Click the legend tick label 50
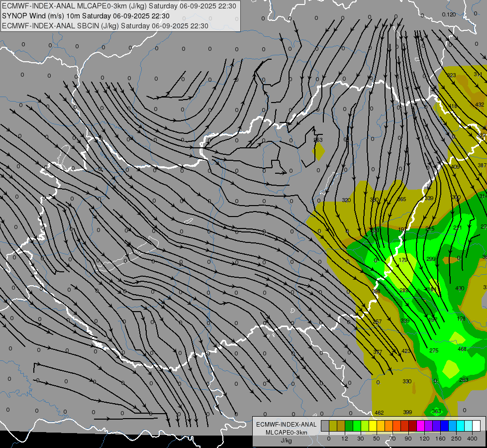The height and width of the screenshot is (448, 487). coord(377,439)
